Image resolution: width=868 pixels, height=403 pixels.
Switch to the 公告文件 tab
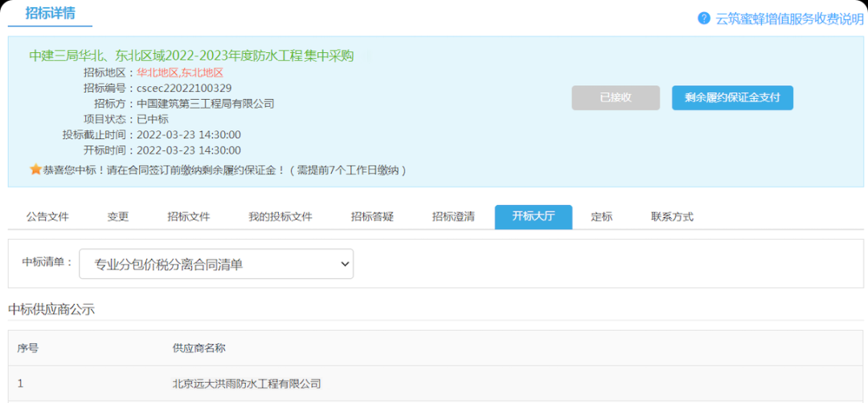[47, 216]
